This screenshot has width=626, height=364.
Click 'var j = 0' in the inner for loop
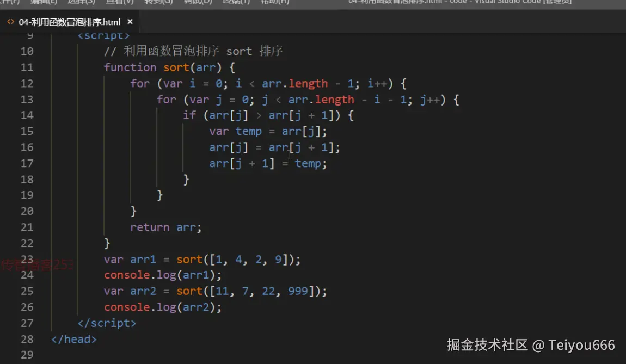pyautogui.click(x=219, y=100)
